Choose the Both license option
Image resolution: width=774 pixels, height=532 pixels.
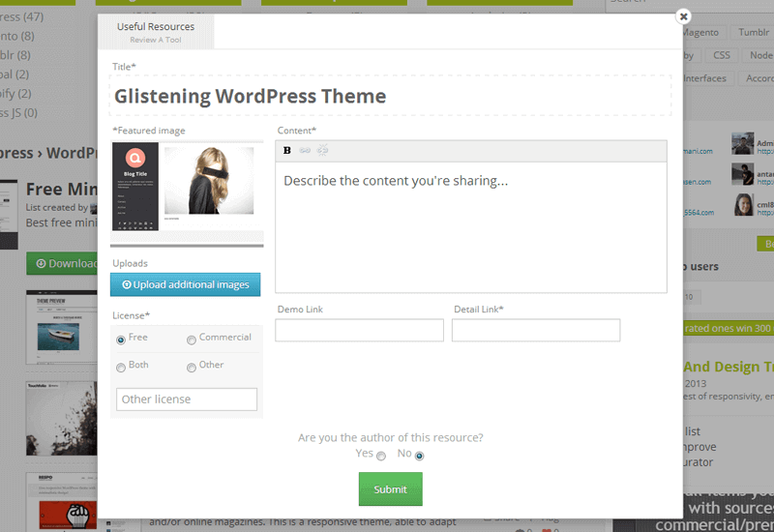point(121,368)
